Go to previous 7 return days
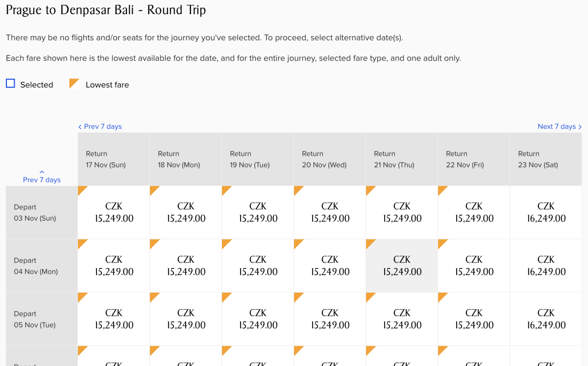 click(100, 126)
